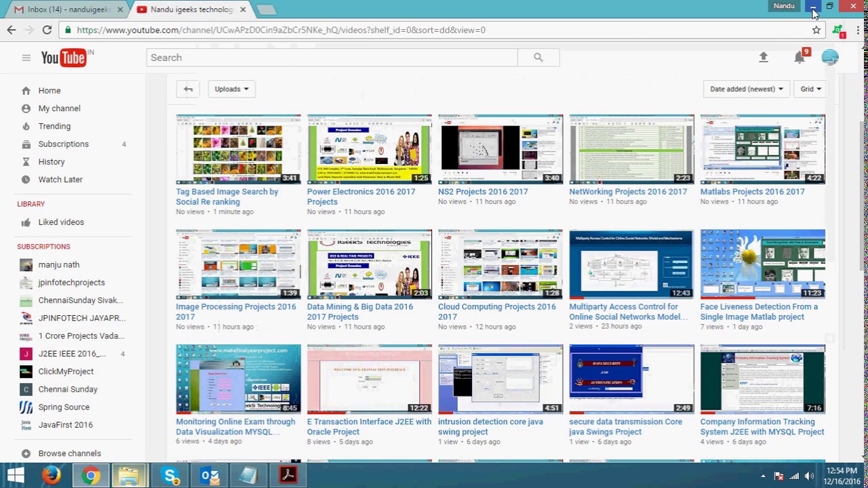Open the Face Liveness Detection video thumbnail
The height and width of the screenshot is (488, 868).
click(x=763, y=264)
